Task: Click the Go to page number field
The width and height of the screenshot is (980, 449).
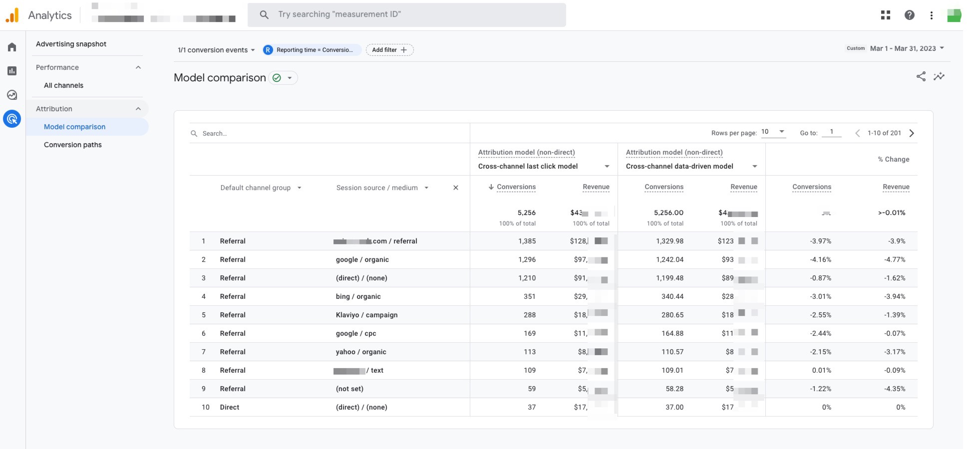Action: 831,132
